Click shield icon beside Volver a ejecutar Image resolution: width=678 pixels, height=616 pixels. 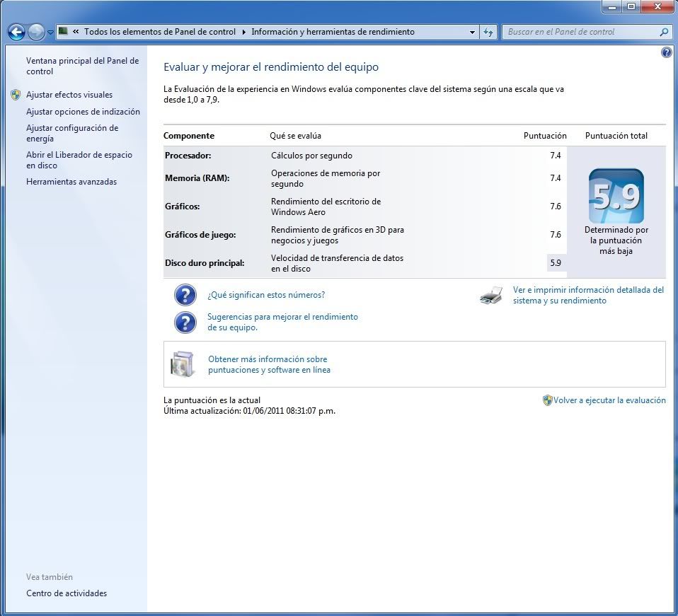[x=547, y=400]
